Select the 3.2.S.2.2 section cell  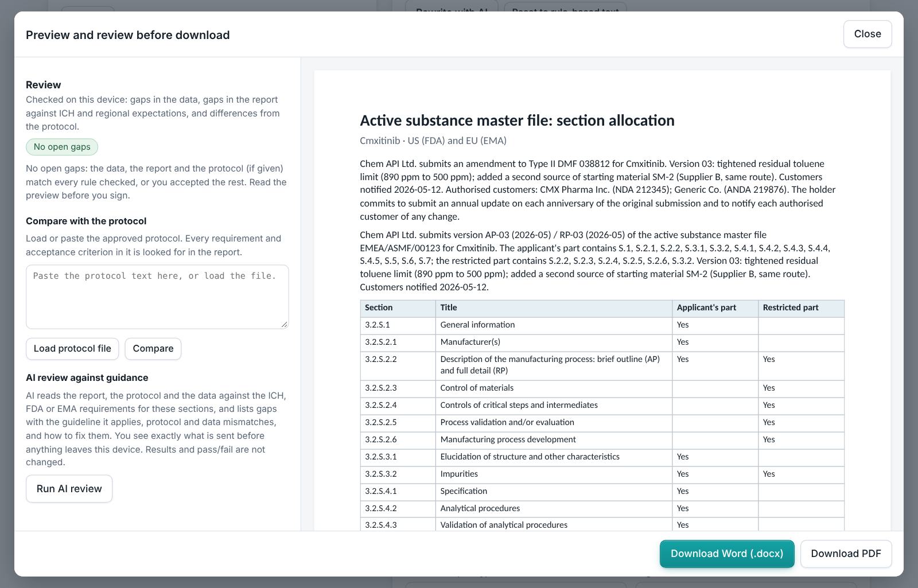pyautogui.click(x=398, y=365)
